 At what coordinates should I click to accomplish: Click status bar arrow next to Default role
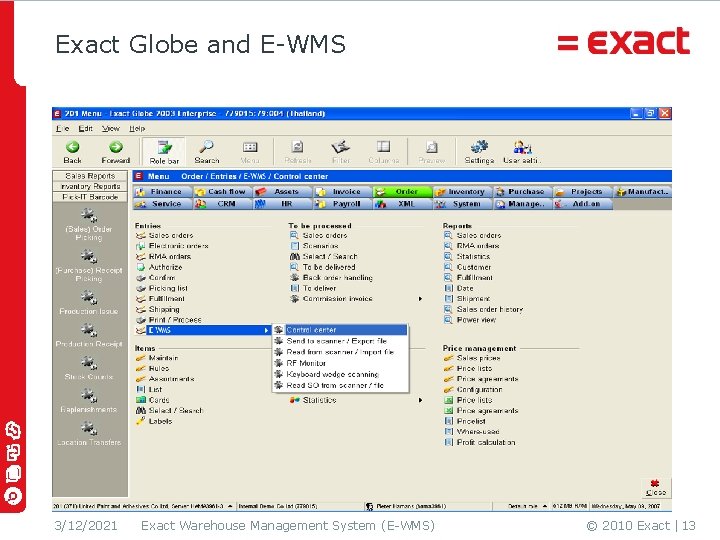pyautogui.click(x=545, y=506)
